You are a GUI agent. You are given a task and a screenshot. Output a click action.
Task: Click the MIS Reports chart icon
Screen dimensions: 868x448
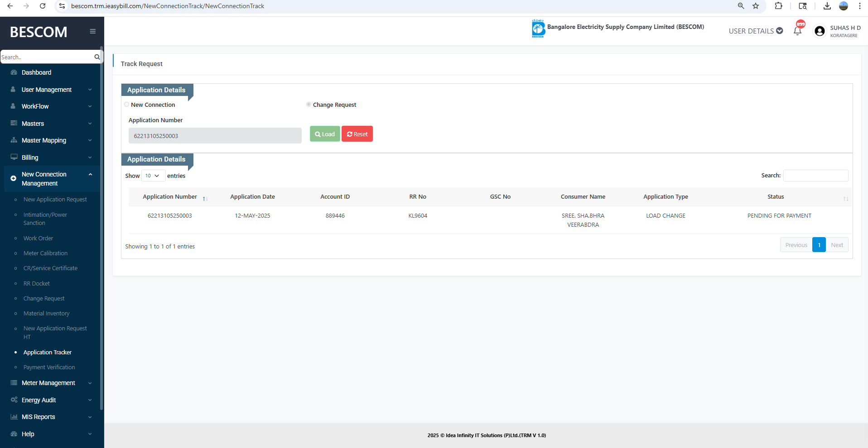click(x=14, y=417)
